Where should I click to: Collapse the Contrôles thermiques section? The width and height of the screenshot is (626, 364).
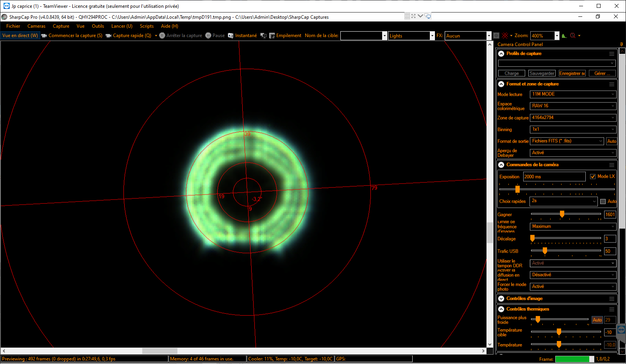pyautogui.click(x=501, y=309)
